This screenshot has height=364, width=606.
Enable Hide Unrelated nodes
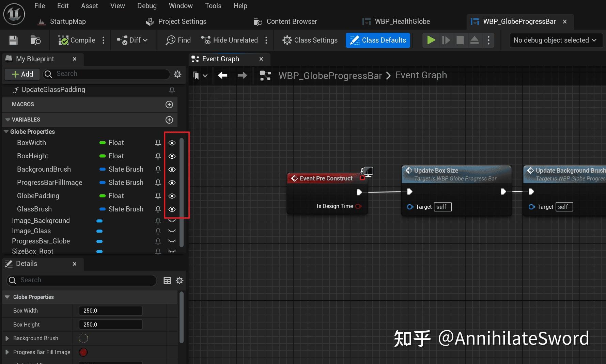[x=229, y=40]
